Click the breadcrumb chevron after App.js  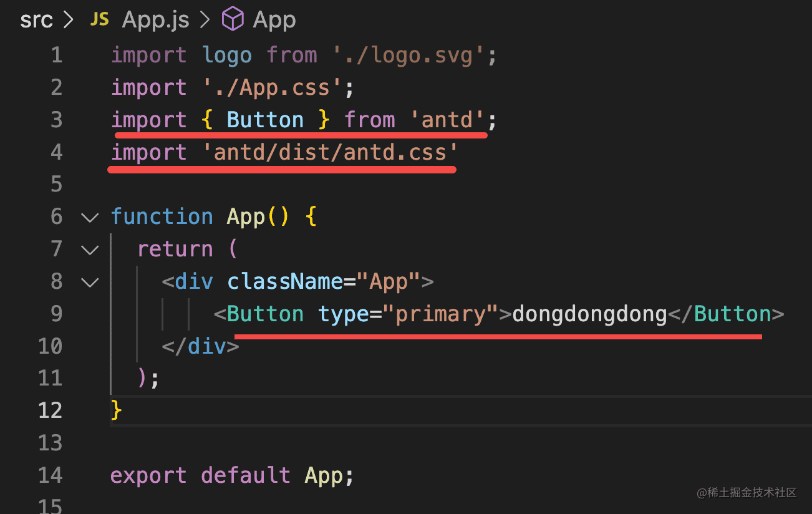tap(205, 21)
